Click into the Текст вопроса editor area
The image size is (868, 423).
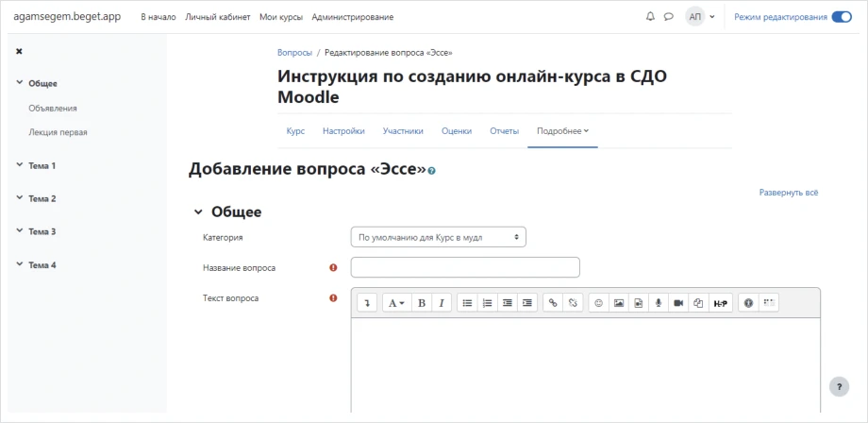pos(586,365)
